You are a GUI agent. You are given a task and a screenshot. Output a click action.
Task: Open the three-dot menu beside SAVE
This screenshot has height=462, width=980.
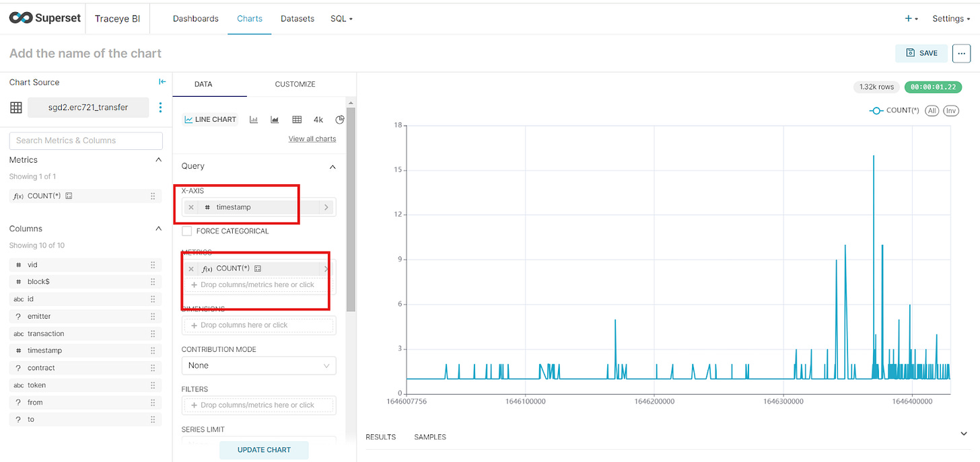pyautogui.click(x=962, y=53)
